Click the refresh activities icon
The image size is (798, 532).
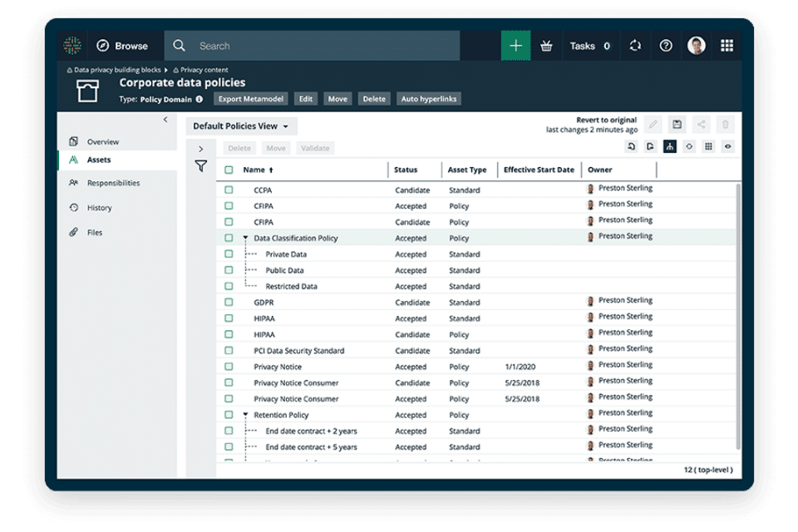pyautogui.click(x=635, y=46)
